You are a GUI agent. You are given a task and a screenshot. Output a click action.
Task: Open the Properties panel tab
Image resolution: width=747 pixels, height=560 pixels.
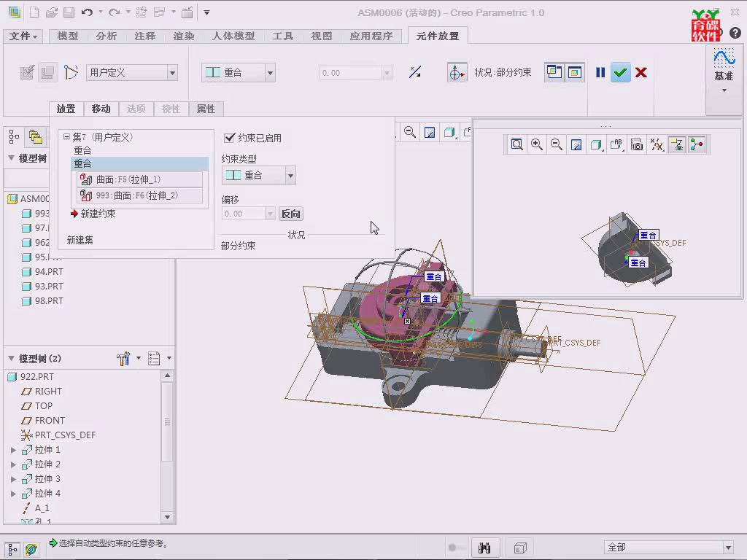click(x=206, y=109)
